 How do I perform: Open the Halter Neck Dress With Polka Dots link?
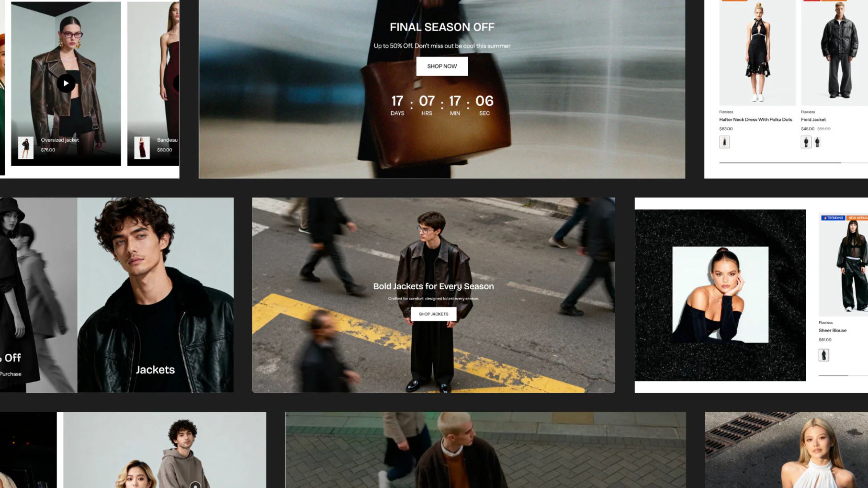tap(755, 119)
